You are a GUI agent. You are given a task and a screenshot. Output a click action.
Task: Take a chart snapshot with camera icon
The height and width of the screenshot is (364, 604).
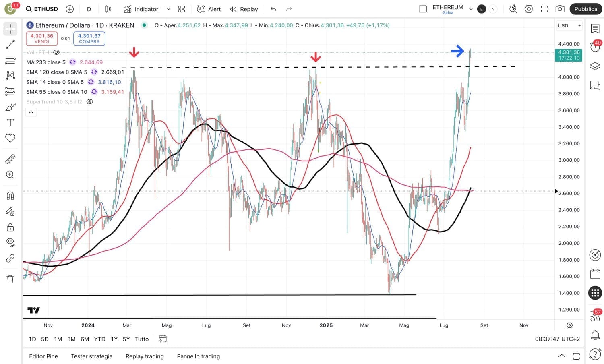click(x=560, y=9)
